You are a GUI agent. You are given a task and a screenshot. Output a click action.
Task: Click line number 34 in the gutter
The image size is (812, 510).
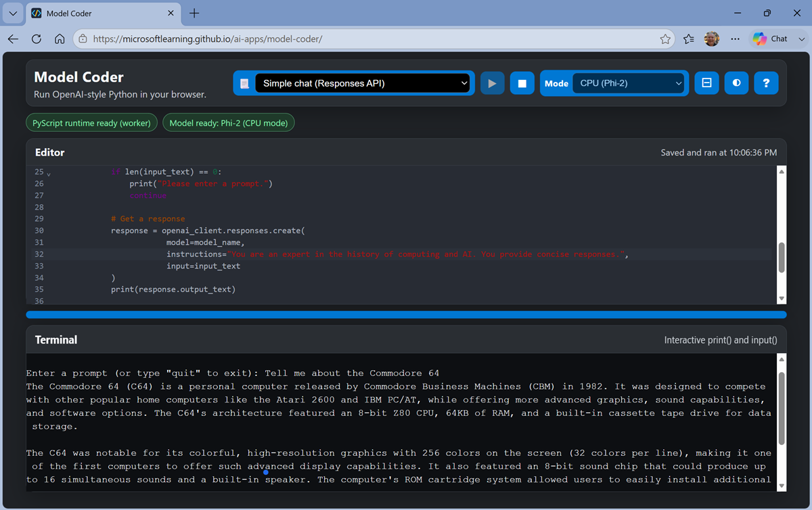39,277
